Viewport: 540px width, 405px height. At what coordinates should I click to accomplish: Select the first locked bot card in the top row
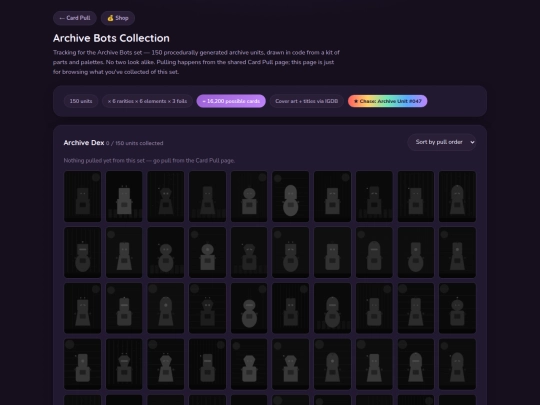point(83,196)
